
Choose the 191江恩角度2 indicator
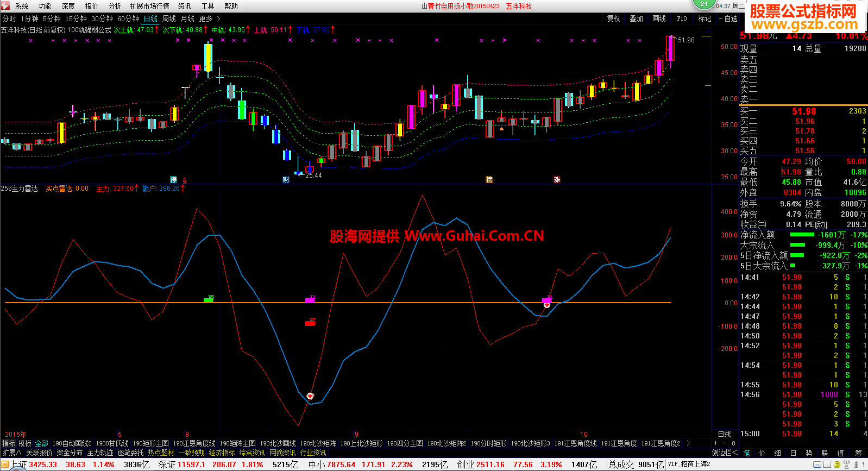661,443
